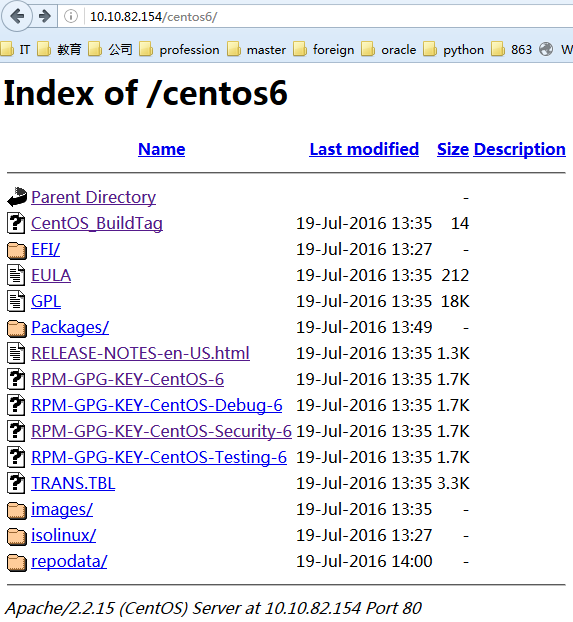Open the EFI/ directory
Image resolution: width=573 pixels, height=622 pixels.
click(45, 249)
